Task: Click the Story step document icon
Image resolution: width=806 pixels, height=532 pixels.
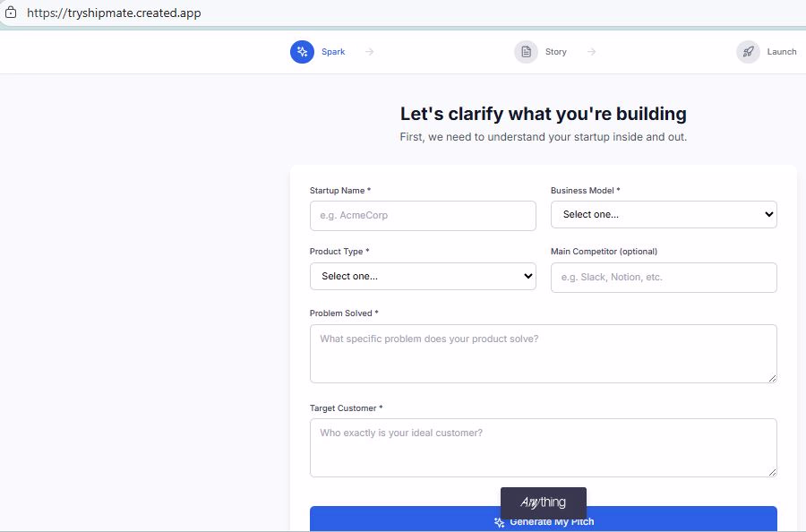Action: coord(526,52)
